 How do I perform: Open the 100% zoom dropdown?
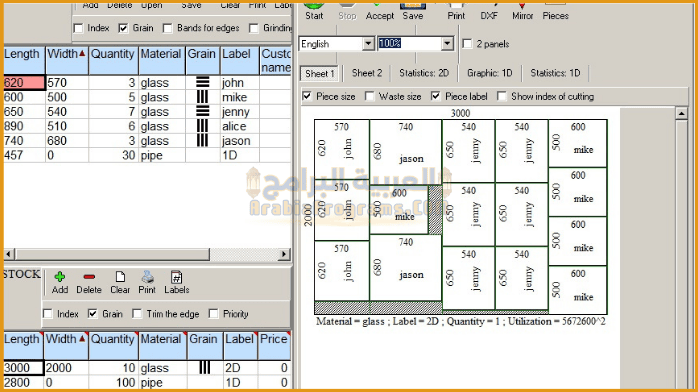click(447, 44)
